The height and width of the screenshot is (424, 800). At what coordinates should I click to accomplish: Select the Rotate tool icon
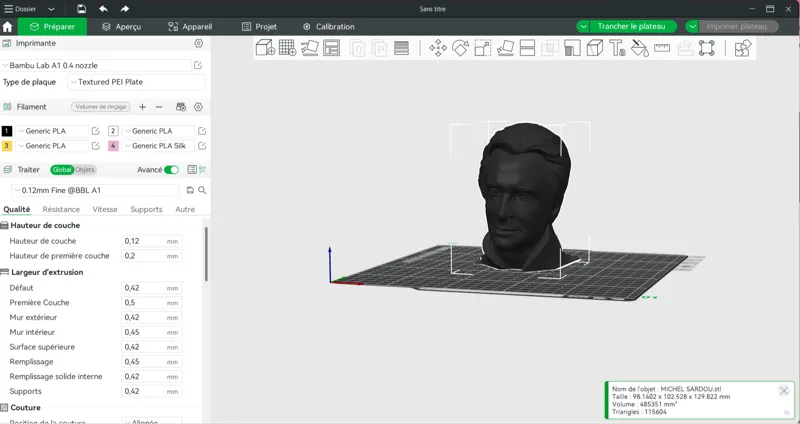tap(460, 48)
